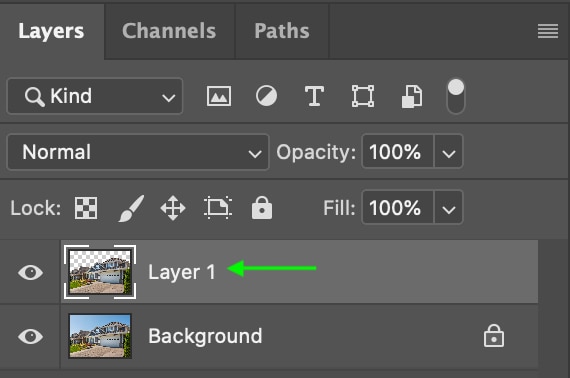The width and height of the screenshot is (570, 378).
Task: Lock transparent pixels checkerboard icon
Action: coord(86,208)
